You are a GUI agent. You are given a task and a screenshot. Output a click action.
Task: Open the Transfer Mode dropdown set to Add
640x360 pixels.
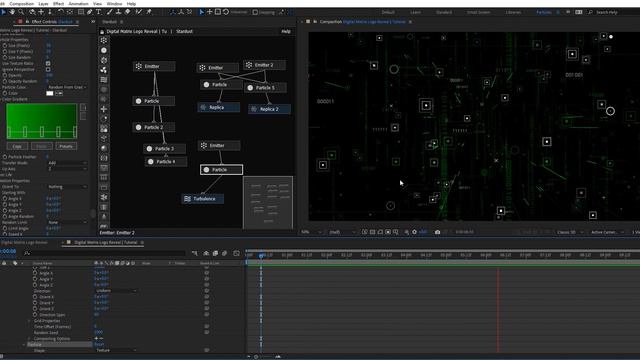[67, 163]
